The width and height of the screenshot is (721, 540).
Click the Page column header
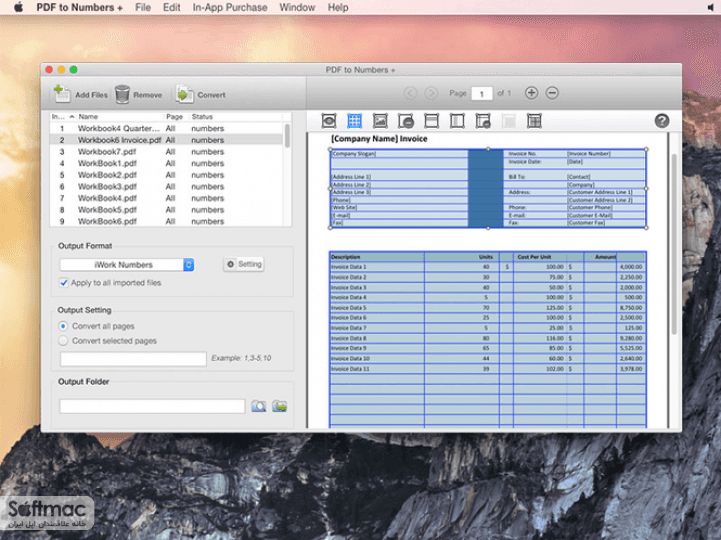pos(174,117)
